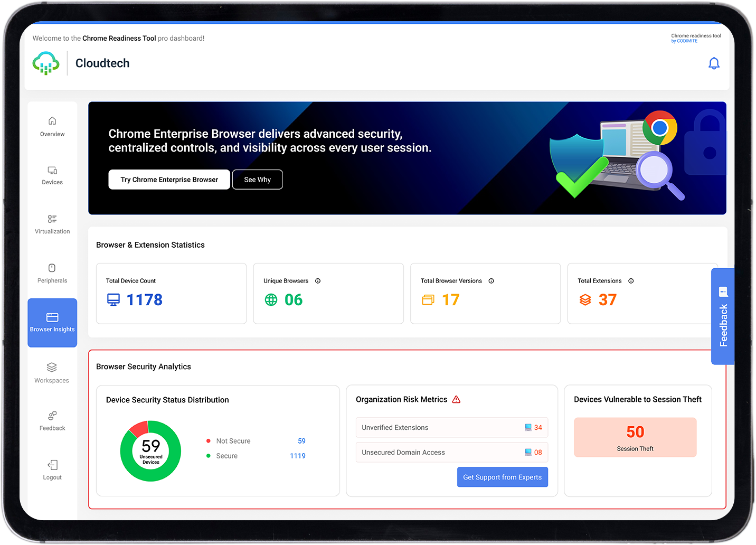Click Devices Vulnerable to Session Theft title
Viewport: 756px width, 545px height.
click(638, 400)
